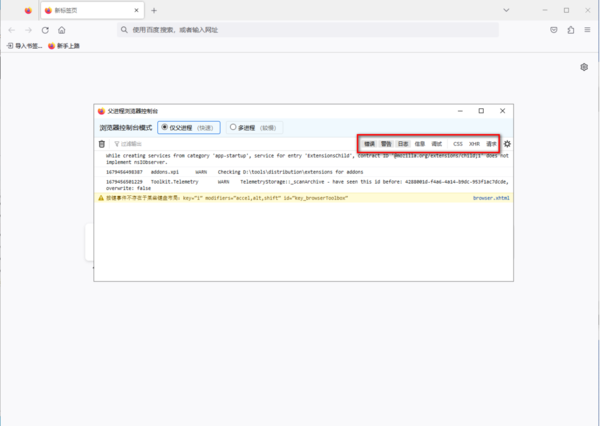Screen dimensions: 600x426
Task: Open the Pocket save icon
Action: pyautogui.click(x=554, y=30)
